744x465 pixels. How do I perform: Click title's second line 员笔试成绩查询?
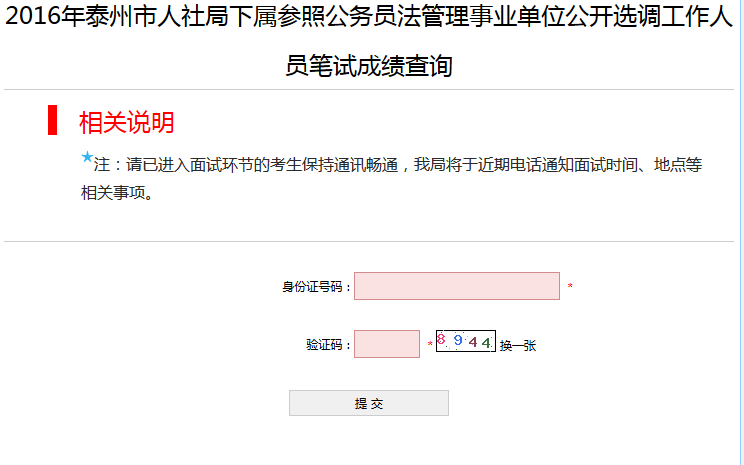[370, 67]
